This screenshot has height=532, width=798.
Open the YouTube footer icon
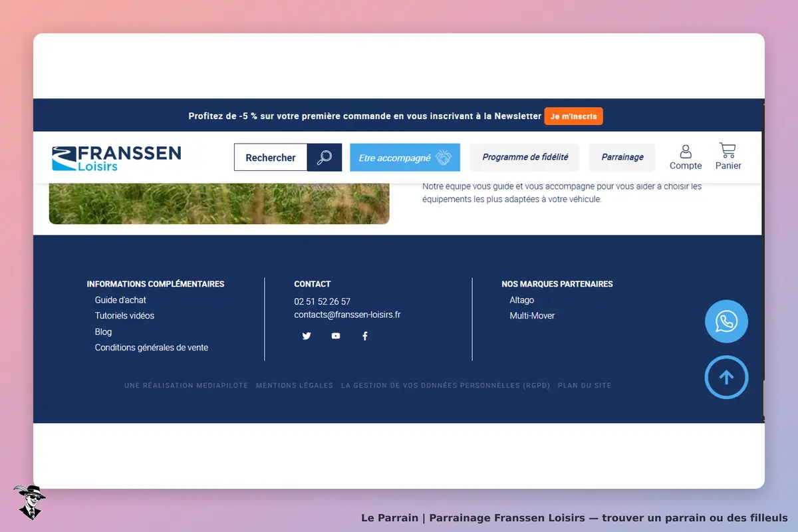coord(336,336)
